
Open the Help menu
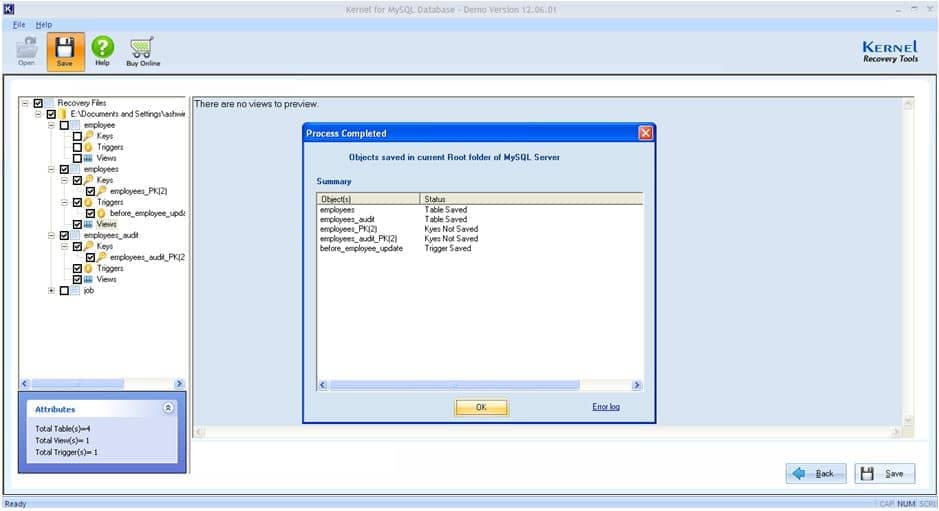tap(44, 25)
